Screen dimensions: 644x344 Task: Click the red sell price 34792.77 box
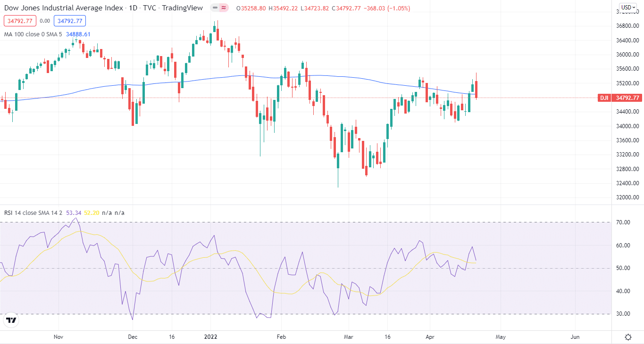coord(20,21)
